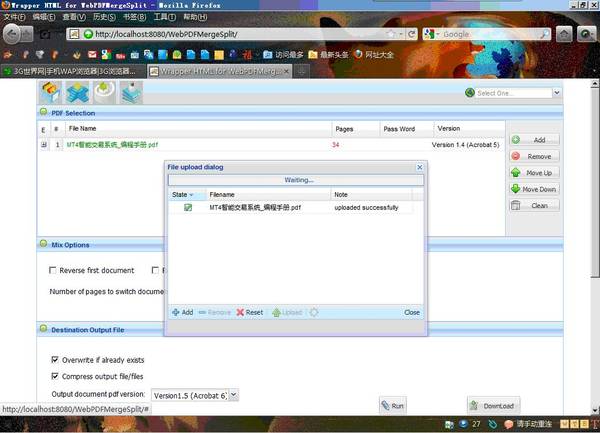Click the first merge tool icon in toolbar

pos(50,92)
